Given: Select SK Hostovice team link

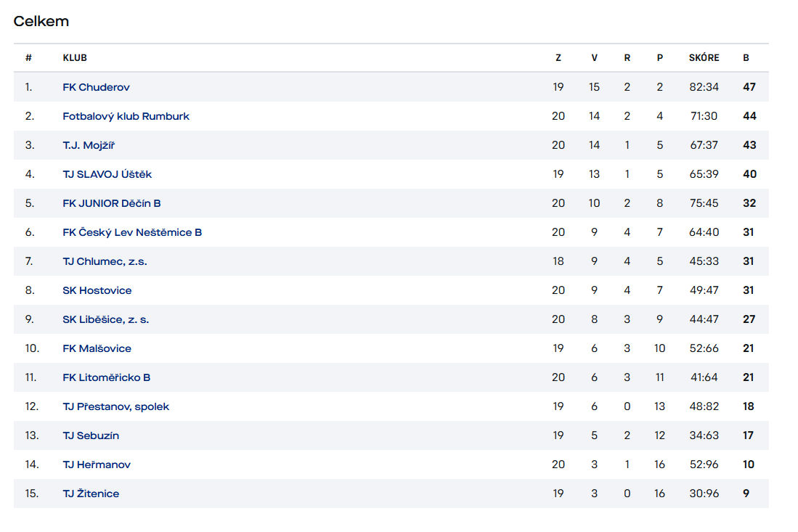Looking at the screenshot, I should [x=97, y=290].
